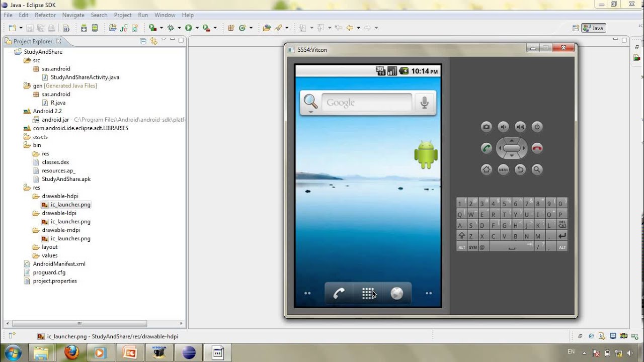Click the New Java Package icon
The image size is (644, 362).
point(231,28)
